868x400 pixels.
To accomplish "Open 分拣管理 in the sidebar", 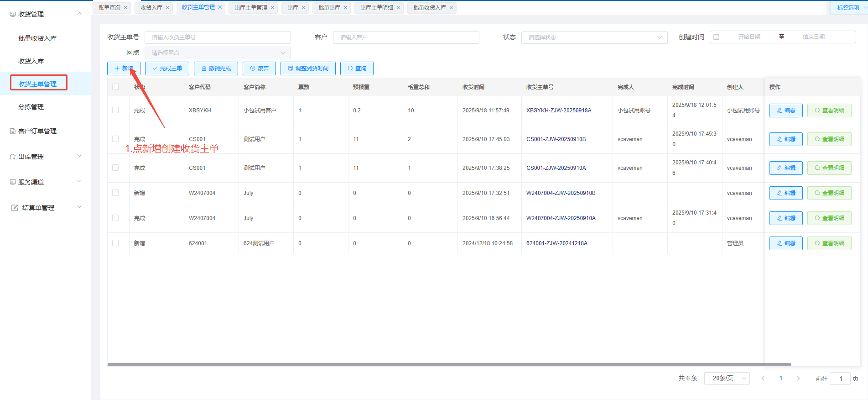I will coord(31,107).
